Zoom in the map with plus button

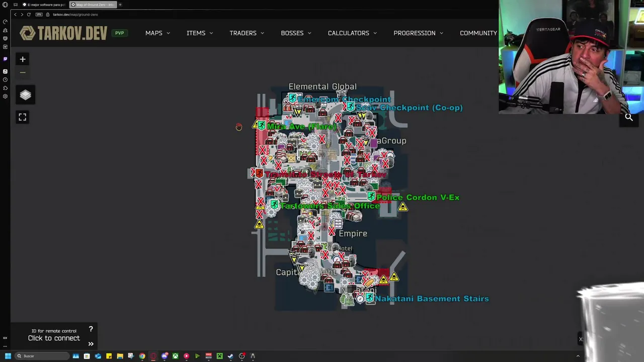pos(22,59)
